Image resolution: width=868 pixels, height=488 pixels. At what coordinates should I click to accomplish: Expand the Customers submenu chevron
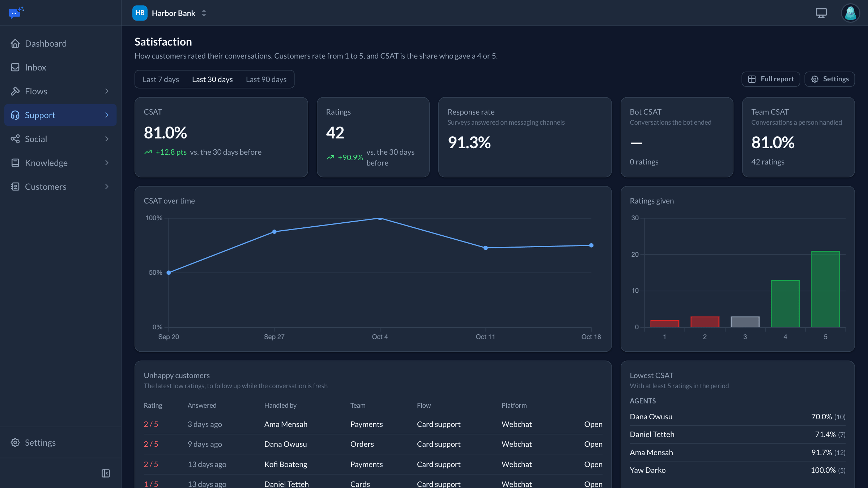pyautogui.click(x=107, y=187)
